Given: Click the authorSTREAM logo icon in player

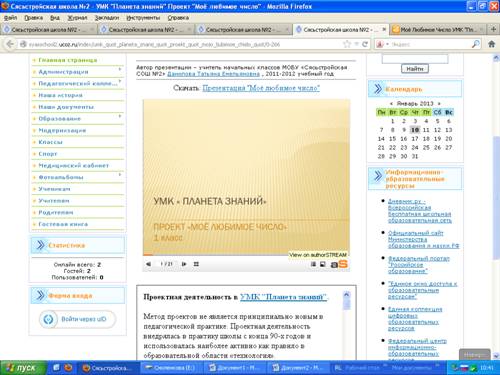Looking at the screenshot, I should (343, 264).
